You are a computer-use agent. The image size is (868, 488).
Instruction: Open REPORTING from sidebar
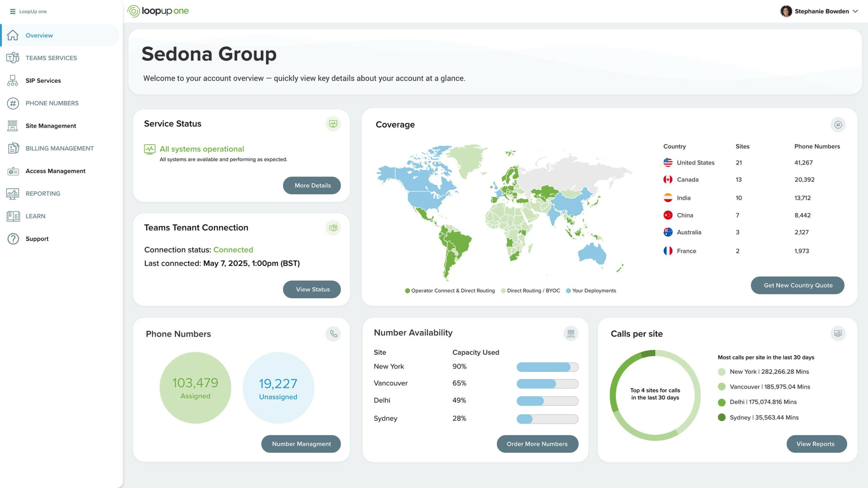pos(43,194)
